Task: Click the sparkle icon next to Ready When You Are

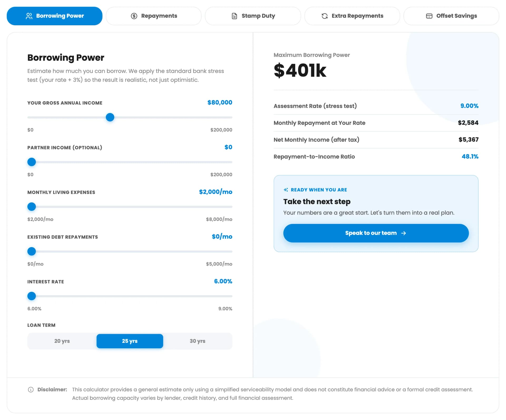Action: (286, 190)
